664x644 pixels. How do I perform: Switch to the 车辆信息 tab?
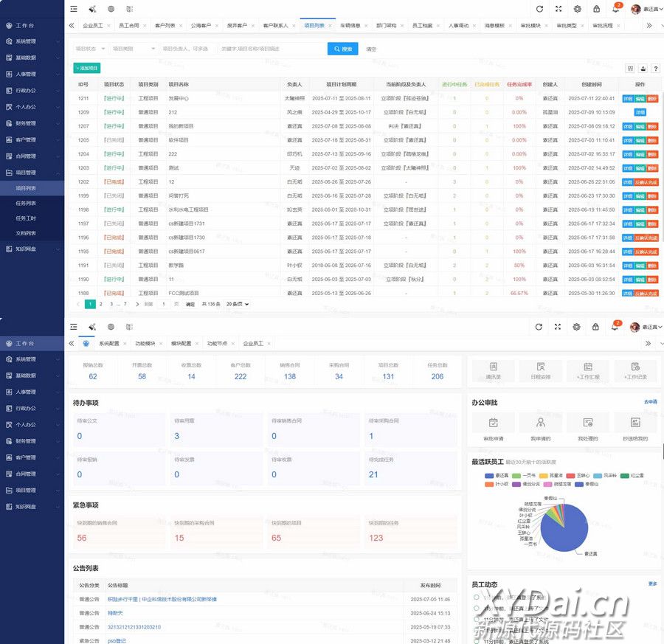pos(350,25)
